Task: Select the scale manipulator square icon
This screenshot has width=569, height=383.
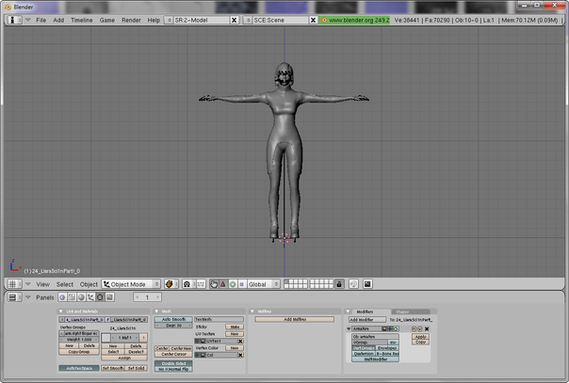Action: click(x=242, y=284)
